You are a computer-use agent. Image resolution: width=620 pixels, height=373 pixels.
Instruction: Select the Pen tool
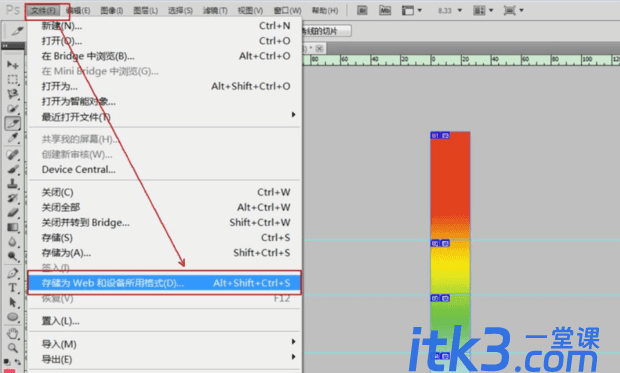pyautogui.click(x=13, y=273)
